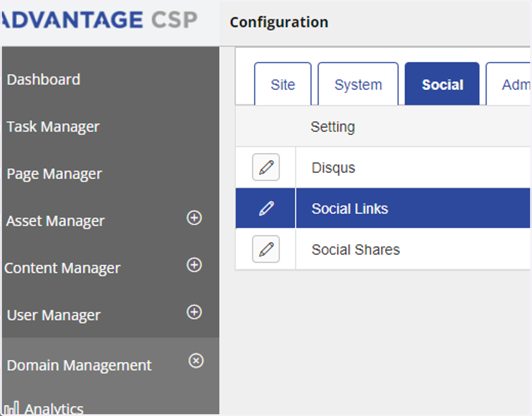Click the pencil icon for Social Links
The height and width of the screenshot is (416, 532).
266,208
